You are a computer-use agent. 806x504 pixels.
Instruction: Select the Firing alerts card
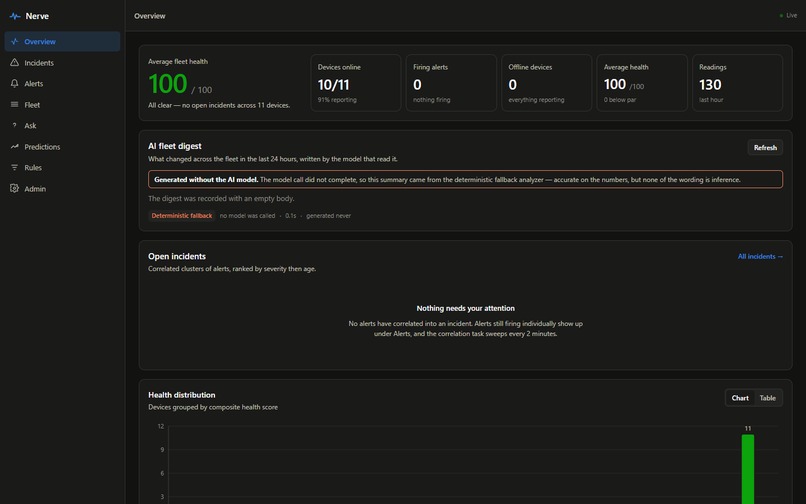point(451,83)
